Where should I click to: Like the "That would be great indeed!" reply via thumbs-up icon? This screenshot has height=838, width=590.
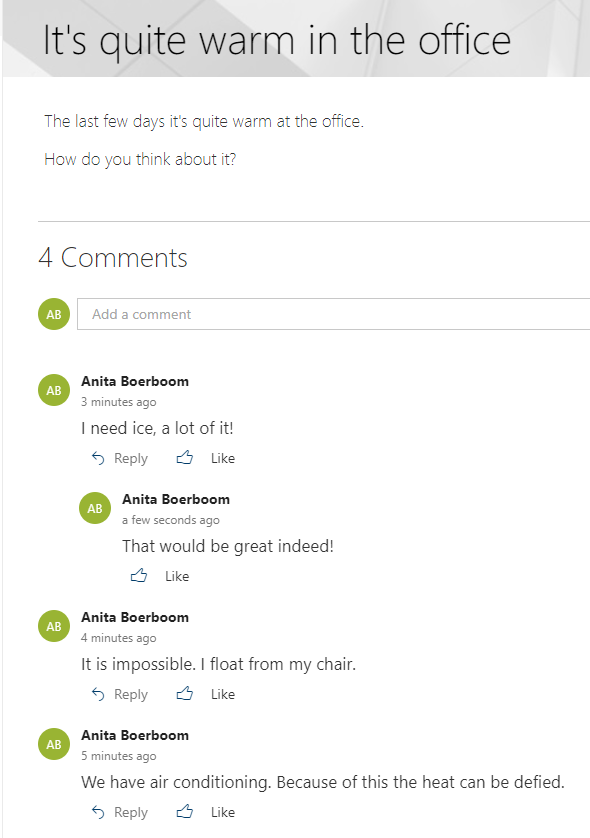[139, 576]
